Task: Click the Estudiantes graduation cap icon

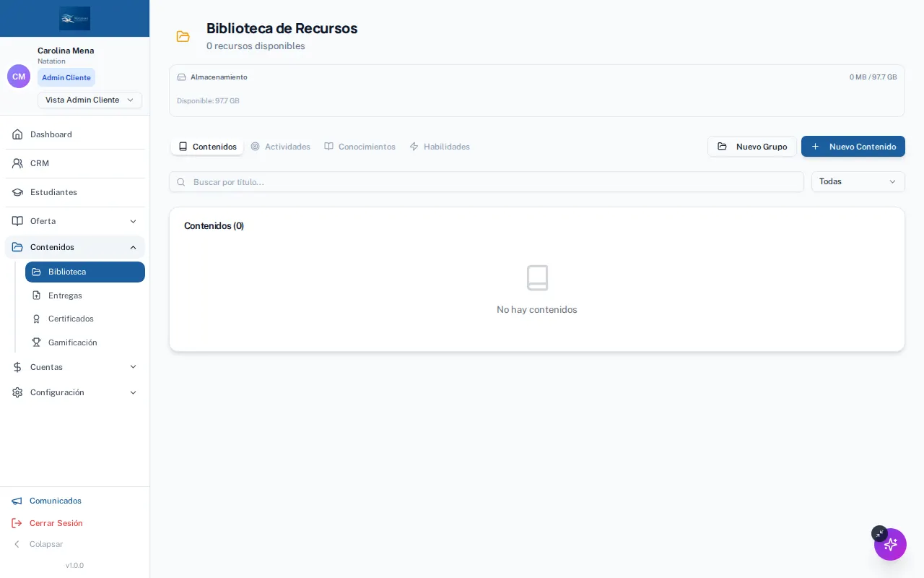Action: coord(17,192)
